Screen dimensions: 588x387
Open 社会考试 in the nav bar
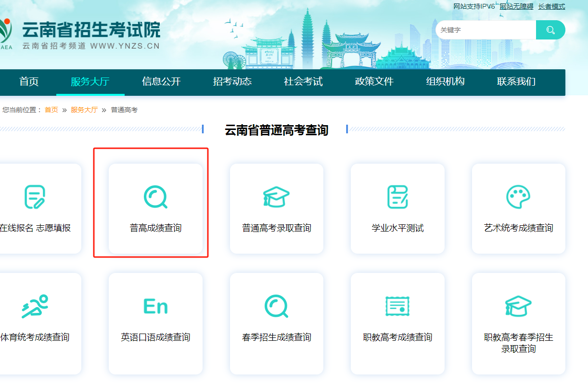[303, 81]
